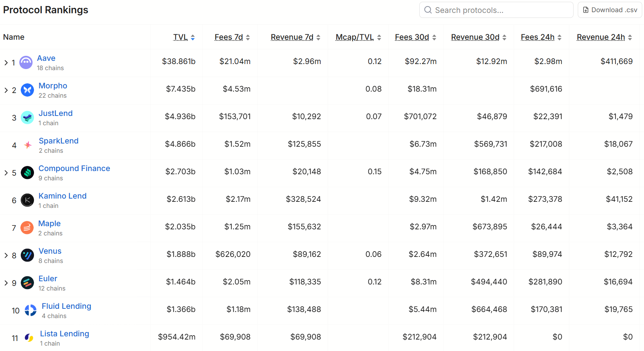Expand the Euler row chevron
Viewport: 644px width, 351px height.
click(x=6, y=283)
